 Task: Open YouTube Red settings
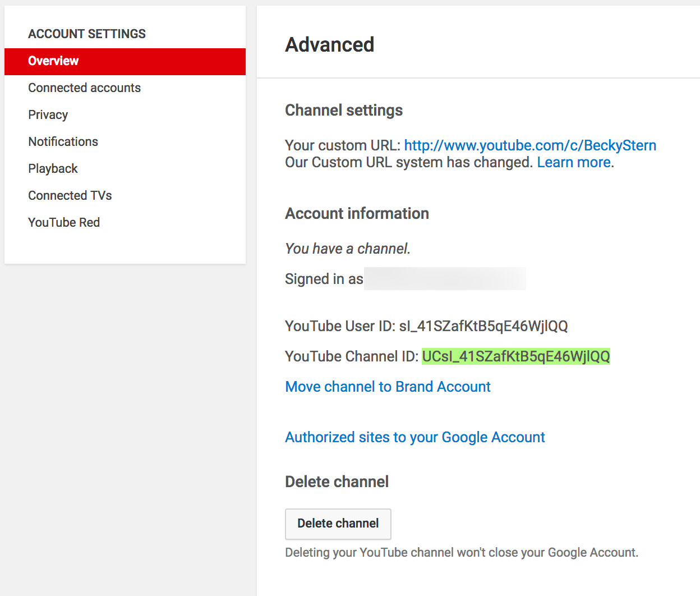pos(63,222)
